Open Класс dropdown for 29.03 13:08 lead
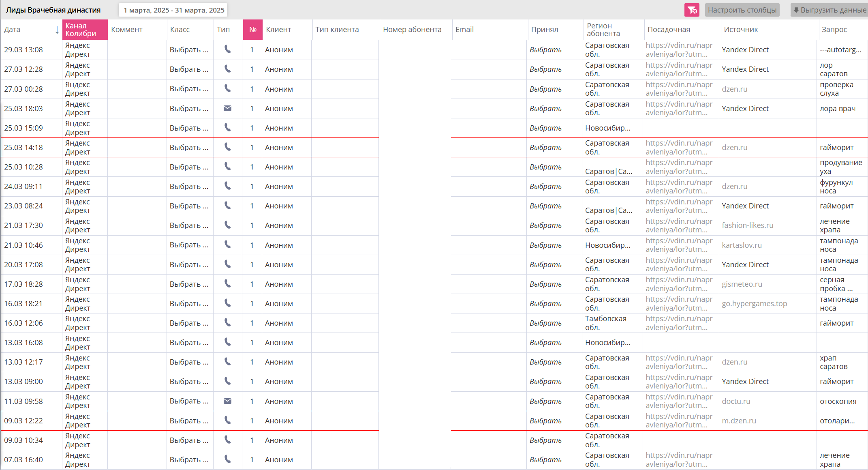This screenshot has width=868, height=470. tap(189, 50)
